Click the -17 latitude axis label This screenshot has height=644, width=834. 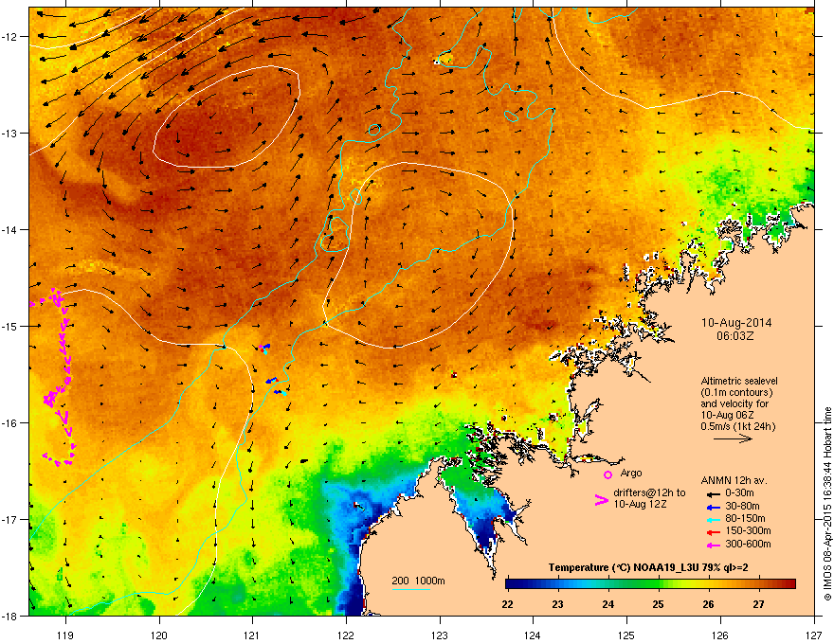point(9,519)
